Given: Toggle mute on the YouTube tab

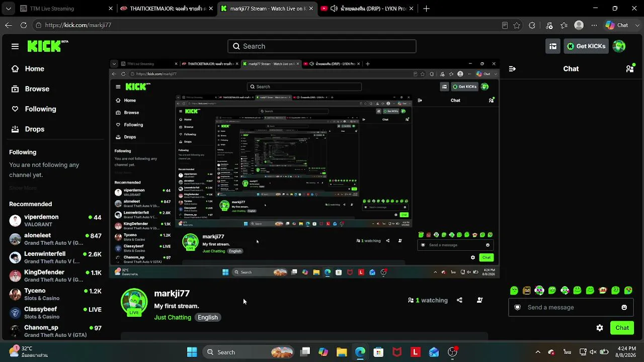Looking at the screenshot, I should [334, 9].
